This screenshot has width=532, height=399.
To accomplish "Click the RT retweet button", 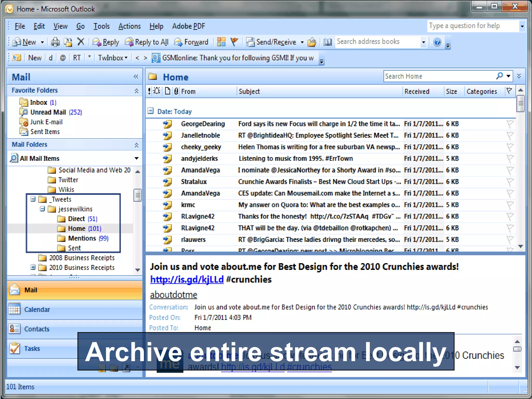I will [77, 58].
